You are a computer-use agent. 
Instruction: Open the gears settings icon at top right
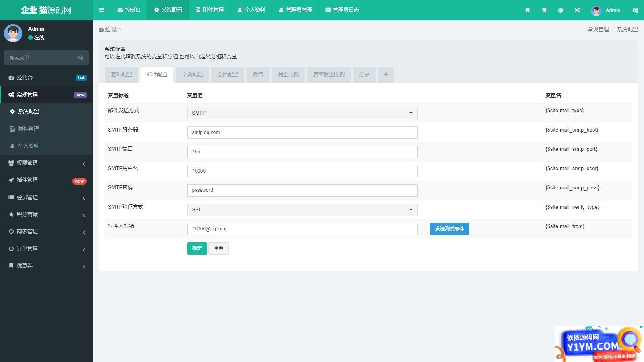tap(635, 10)
